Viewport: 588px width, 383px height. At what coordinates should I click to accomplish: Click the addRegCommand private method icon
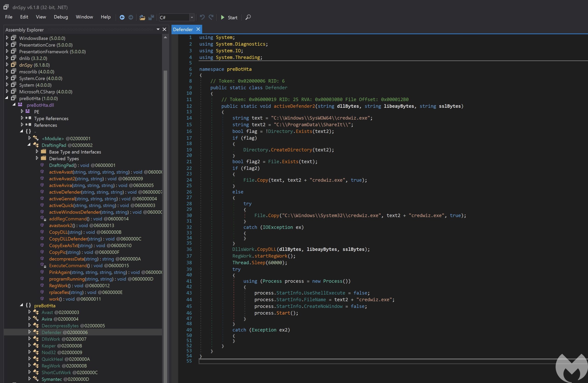pyautogui.click(x=43, y=218)
